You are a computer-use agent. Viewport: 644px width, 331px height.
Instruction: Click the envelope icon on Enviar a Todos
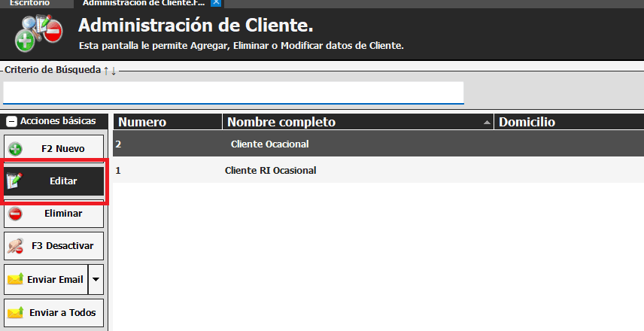point(15,312)
